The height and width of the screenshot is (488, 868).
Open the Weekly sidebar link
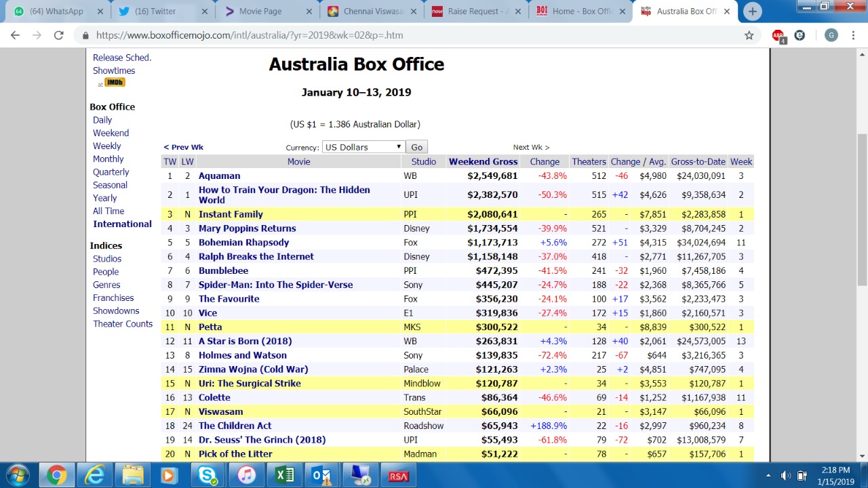(107, 146)
